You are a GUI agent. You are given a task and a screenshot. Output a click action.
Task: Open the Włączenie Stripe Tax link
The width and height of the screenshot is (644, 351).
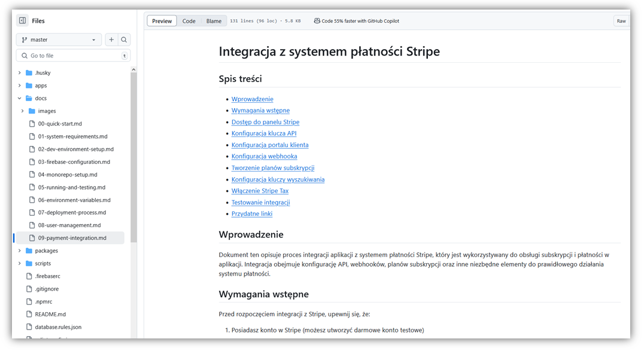point(260,191)
